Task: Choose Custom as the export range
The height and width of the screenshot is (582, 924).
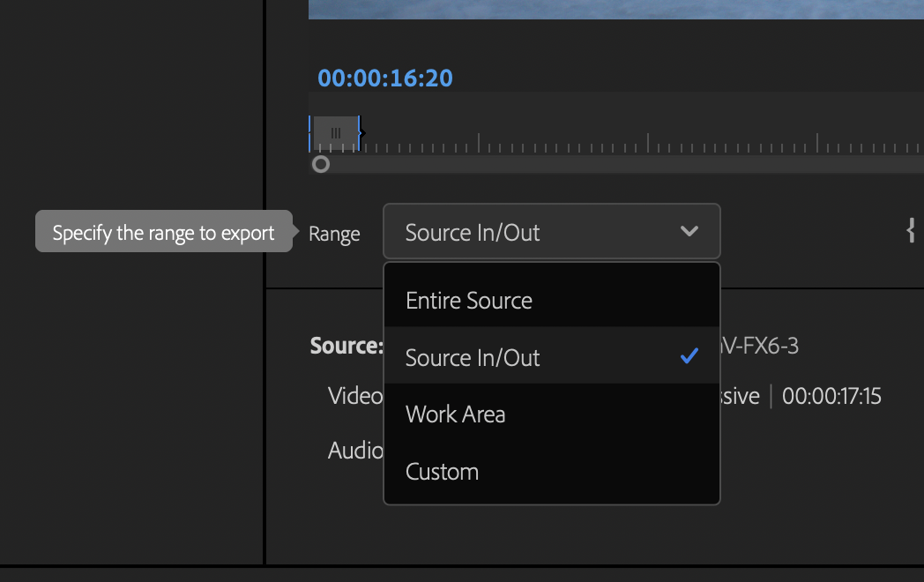Action: [x=442, y=471]
